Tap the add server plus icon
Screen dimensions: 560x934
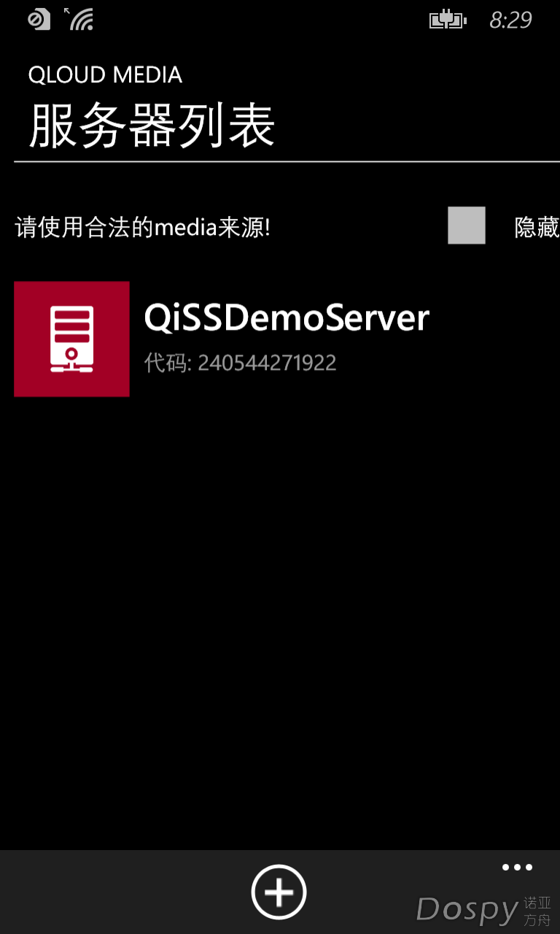(279, 892)
